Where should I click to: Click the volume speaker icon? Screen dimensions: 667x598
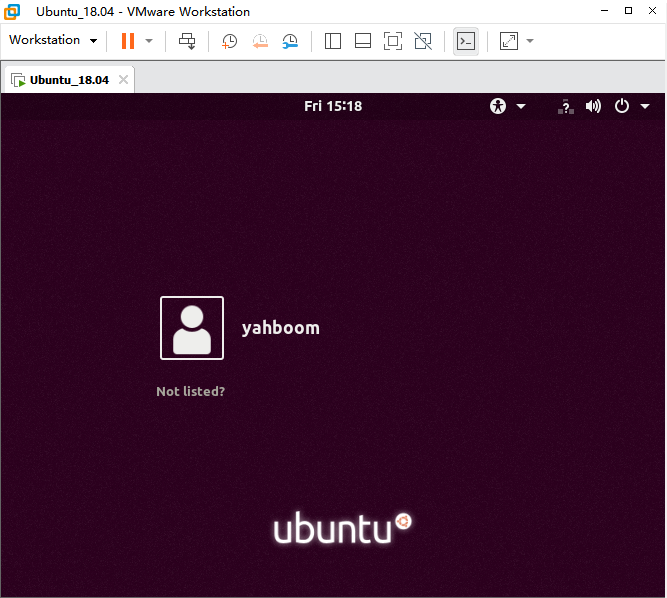click(x=593, y=106)
